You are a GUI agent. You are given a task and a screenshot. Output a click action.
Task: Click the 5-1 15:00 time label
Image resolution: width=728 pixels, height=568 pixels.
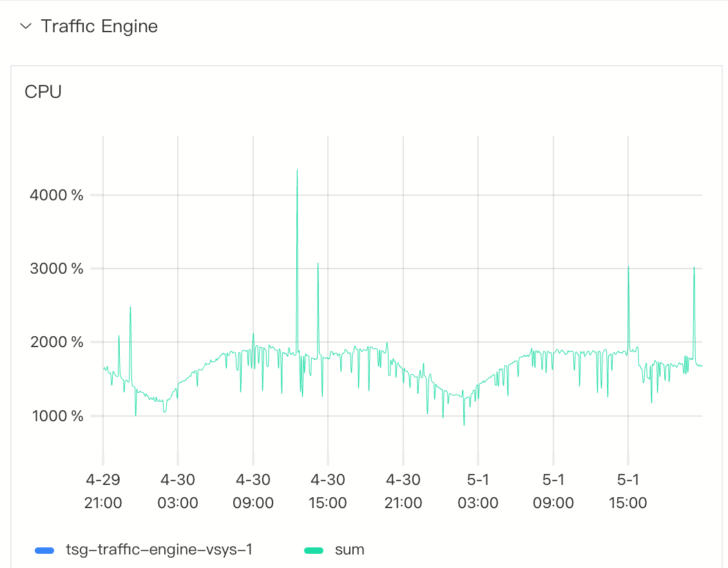tap(628, 491)
